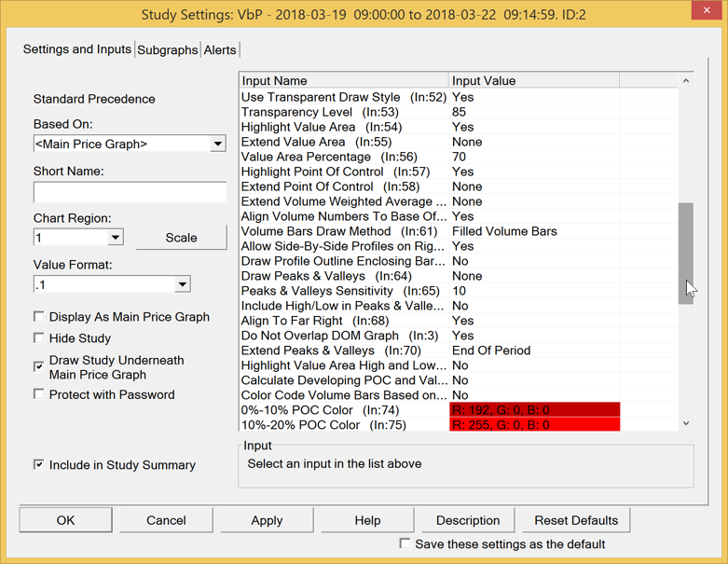Image resolution: width=728 pixels, height=564 pixels.
Task: Open the Value Format dropdown
Action: click(183, 284)
